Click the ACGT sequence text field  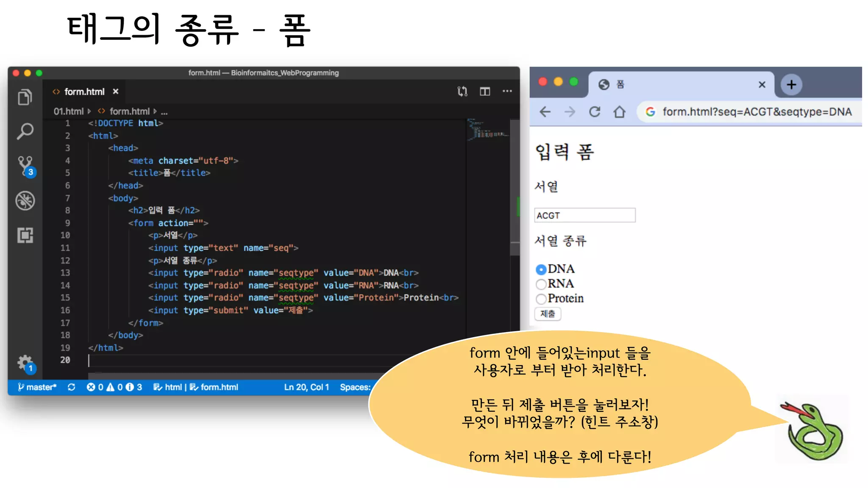(584, 215)
